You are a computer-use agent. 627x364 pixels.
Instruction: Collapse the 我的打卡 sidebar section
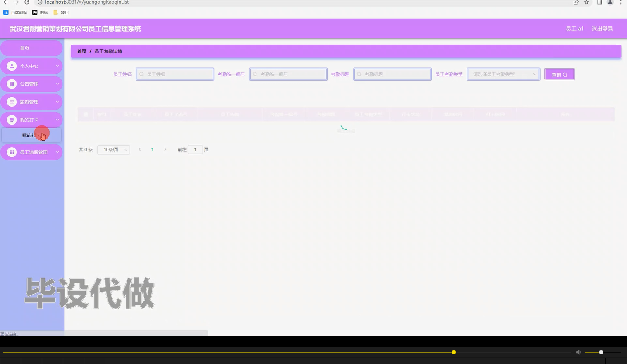(x=57, y=120)
